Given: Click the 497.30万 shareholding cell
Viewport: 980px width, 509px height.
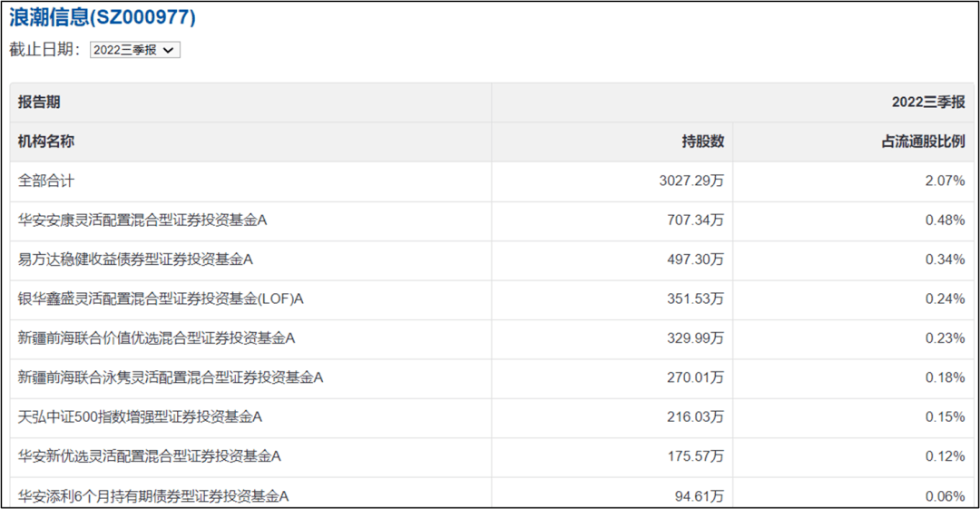Looking at the screenshot, I should [x=695, y=259].
